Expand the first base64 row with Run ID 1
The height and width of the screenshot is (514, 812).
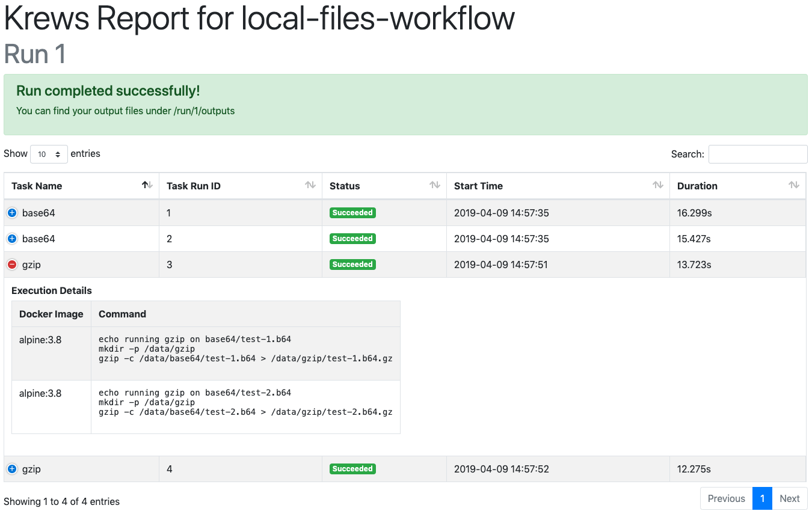click(x=12, y=213)
